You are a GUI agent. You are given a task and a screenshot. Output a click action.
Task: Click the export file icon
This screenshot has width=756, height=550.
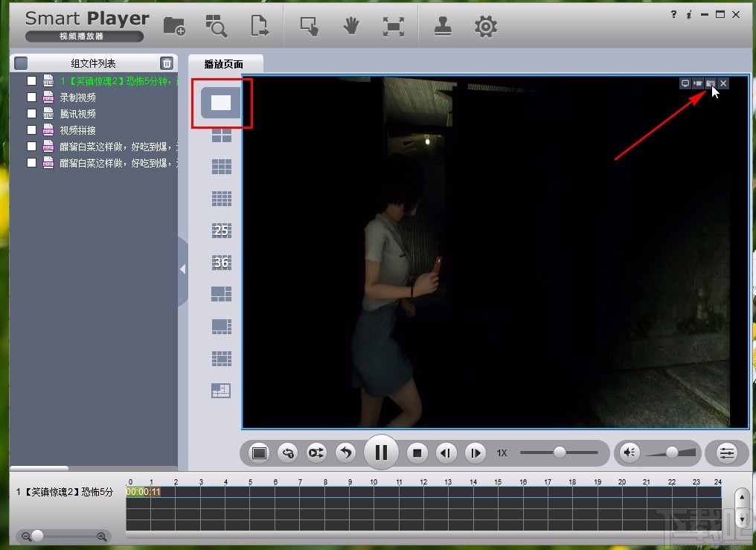pos(259,27)
